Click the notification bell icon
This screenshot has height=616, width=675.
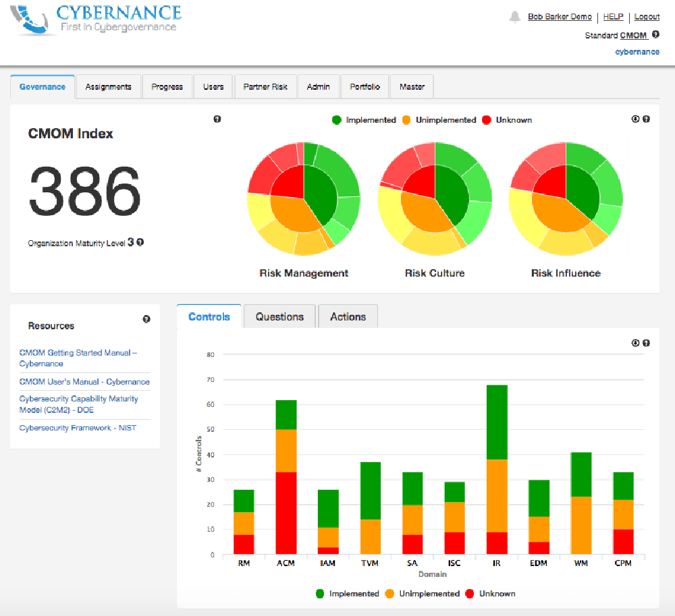tap(514, 17)
